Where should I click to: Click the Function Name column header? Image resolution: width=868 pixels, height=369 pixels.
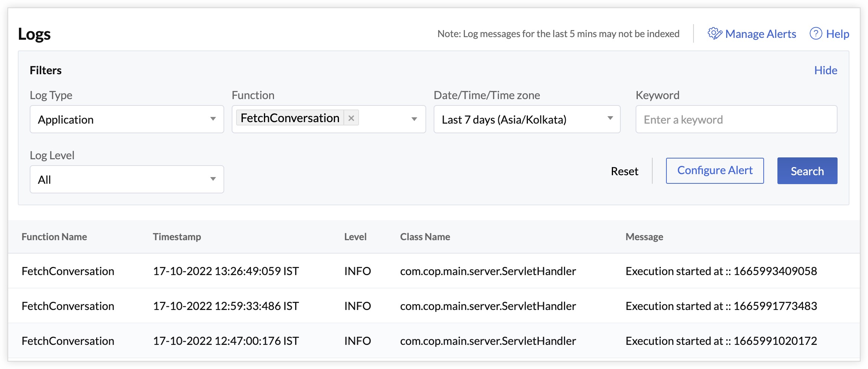[54, 237]
